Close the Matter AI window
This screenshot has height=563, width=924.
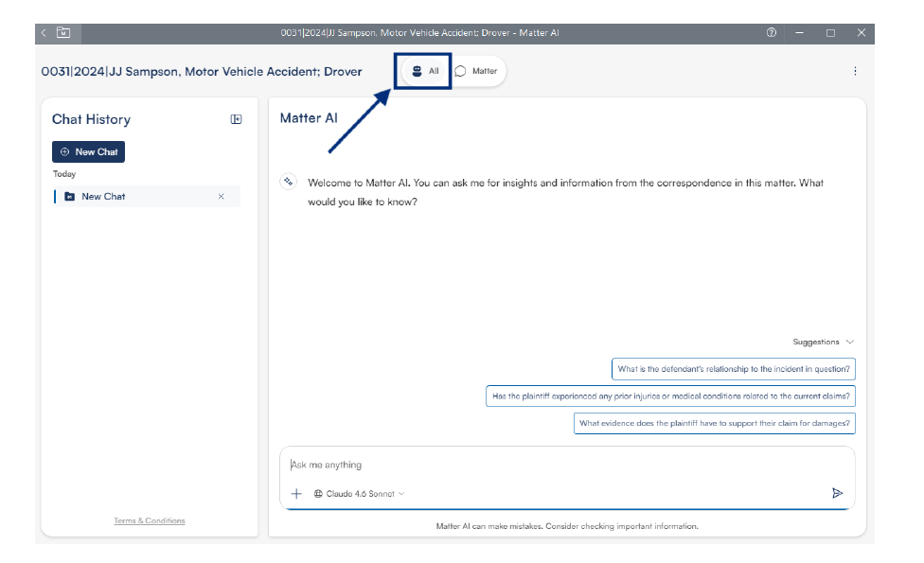(862, 33)
